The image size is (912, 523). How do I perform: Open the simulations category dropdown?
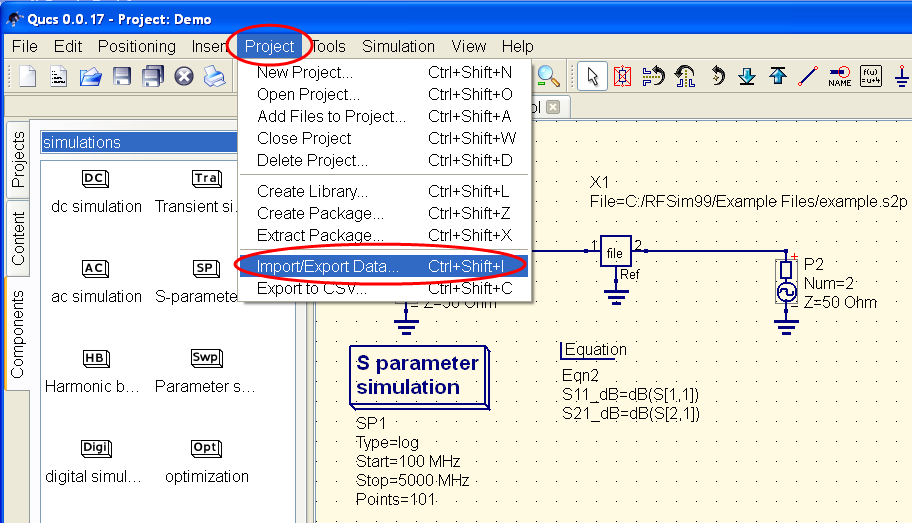[x=140, y=143]
